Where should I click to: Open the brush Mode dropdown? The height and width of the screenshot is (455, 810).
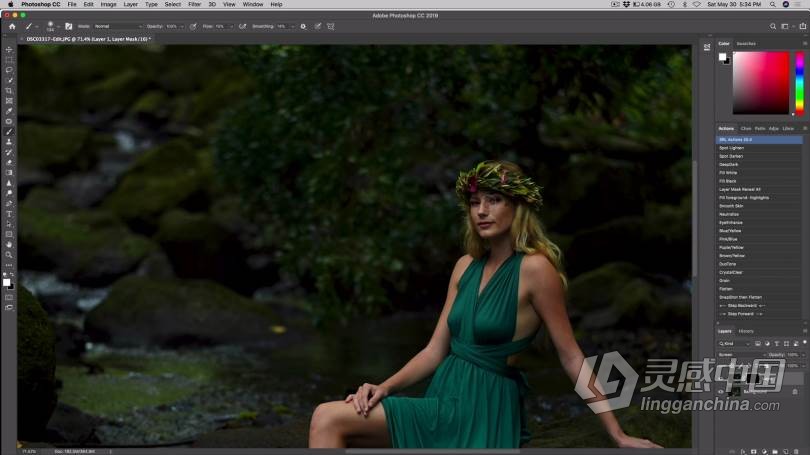pyautogui.click(x=118, y=26)
